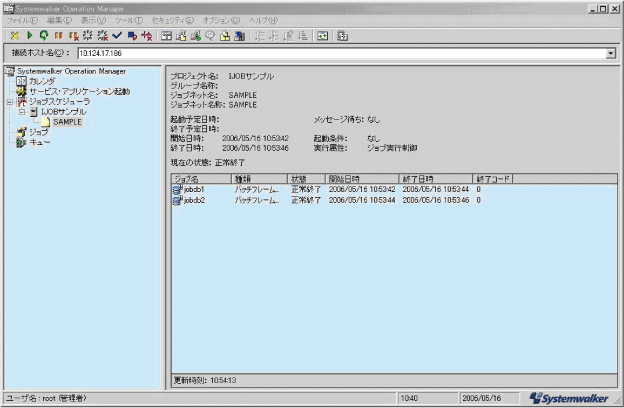
Task: Open the 表示(V) menu
Action: tap(94, 20)
